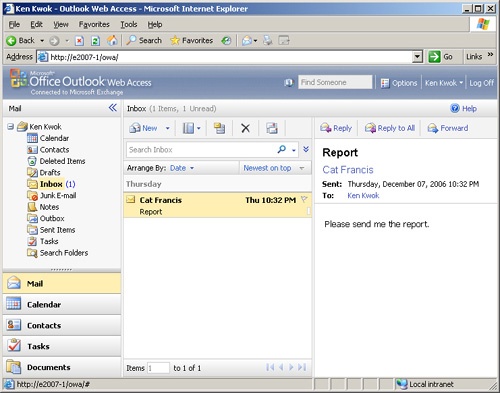Screen dimensions: 500x393
Task: Open the File menu
Action: pos(14,24)
